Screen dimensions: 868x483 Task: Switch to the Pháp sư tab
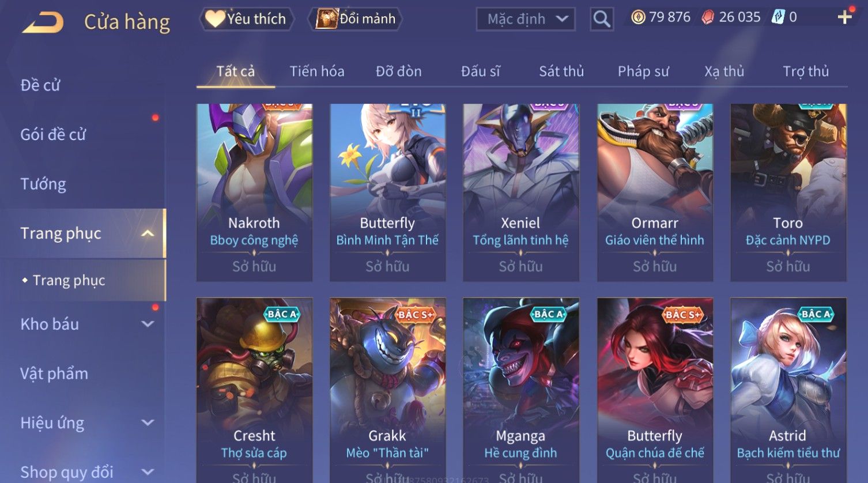pos(643,71)
